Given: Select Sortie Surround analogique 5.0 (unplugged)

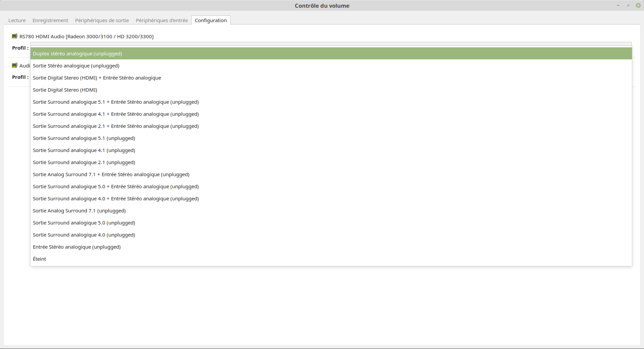Looking at the screenshot, I should pos(84,223).
